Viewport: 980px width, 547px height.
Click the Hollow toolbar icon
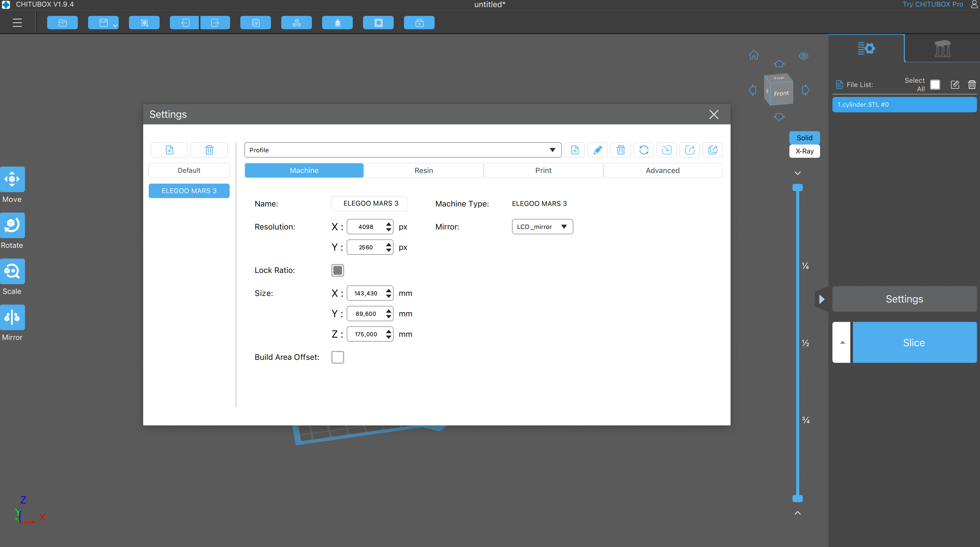(337, 23)
